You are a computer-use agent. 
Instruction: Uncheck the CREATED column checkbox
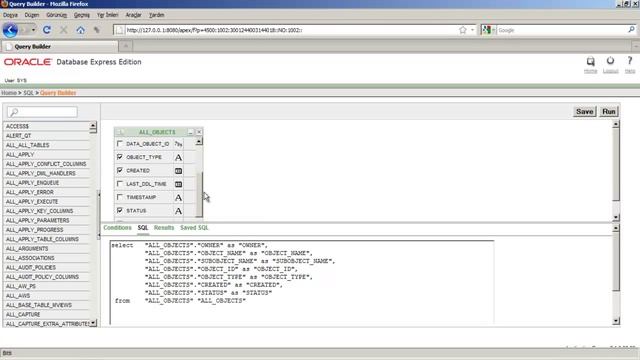tap(120, 170)
